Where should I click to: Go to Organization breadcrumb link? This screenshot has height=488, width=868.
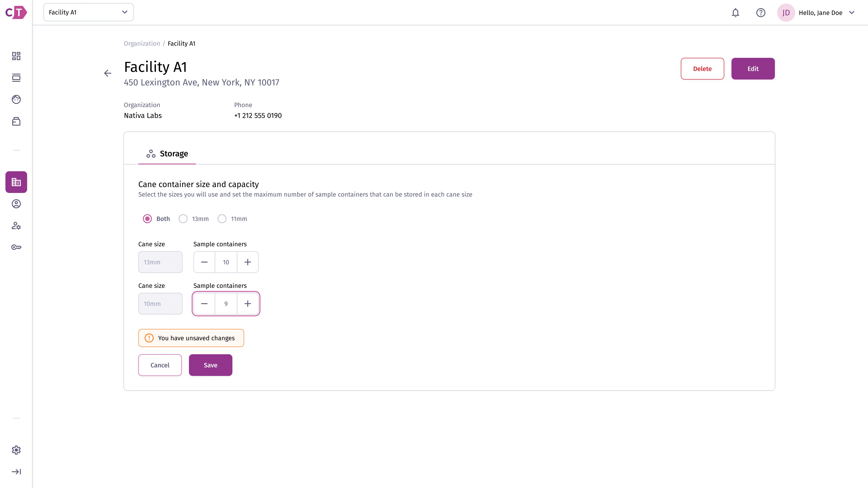(142, 43)
